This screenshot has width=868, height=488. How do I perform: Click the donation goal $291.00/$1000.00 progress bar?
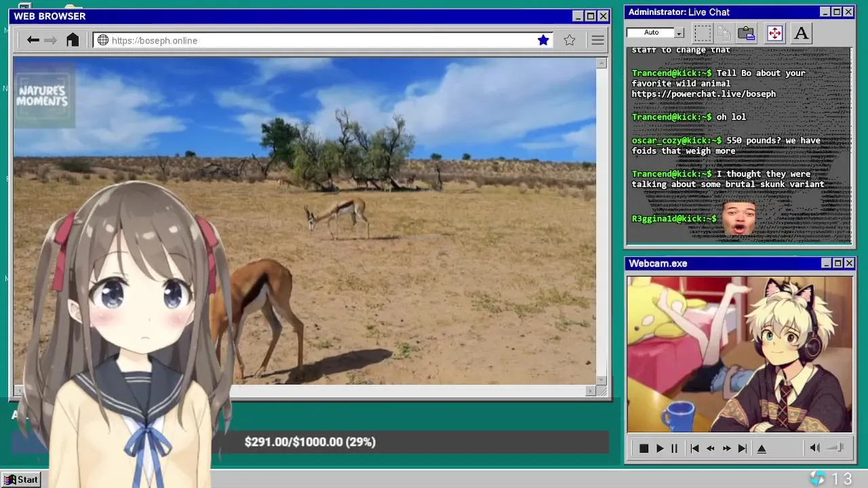(310, 442)
